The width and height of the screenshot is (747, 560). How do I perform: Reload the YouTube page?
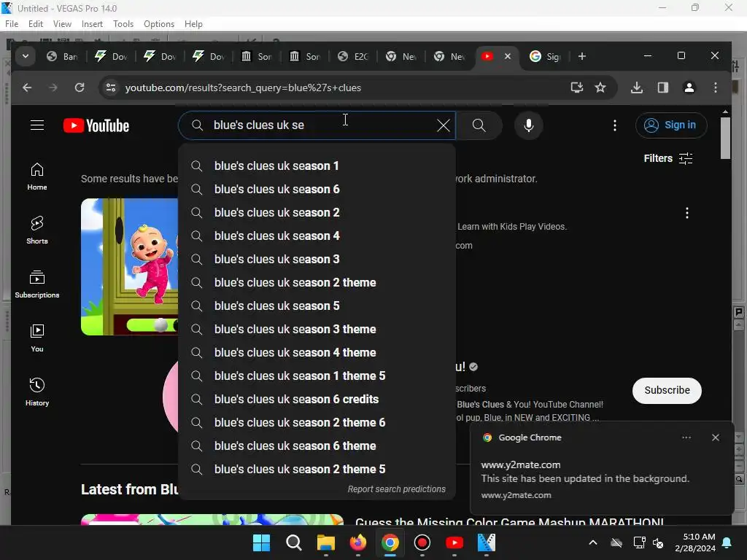coord(80,87)
